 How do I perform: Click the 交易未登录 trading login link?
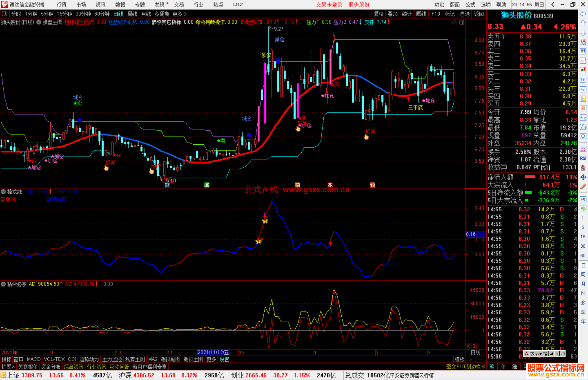[329, 5]
